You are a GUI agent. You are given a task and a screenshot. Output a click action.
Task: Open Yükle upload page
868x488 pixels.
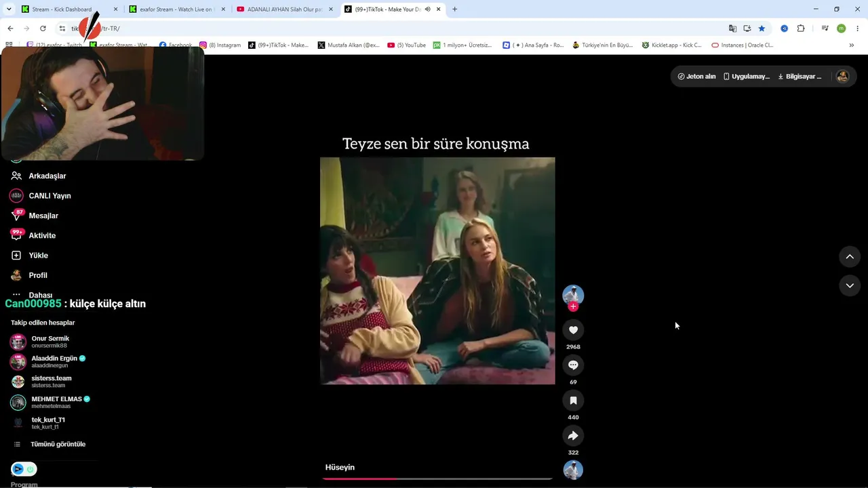(x=28, y=256)
